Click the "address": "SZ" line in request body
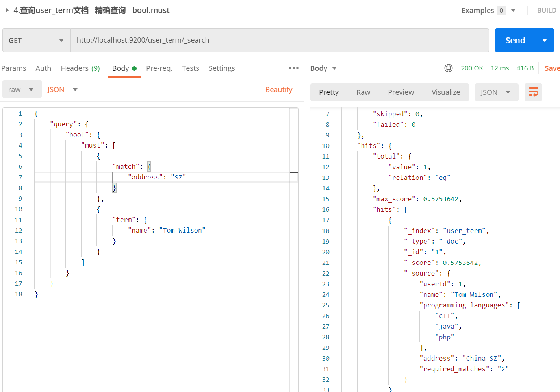This screenshot has height=392, width=560. pos(157,177)
